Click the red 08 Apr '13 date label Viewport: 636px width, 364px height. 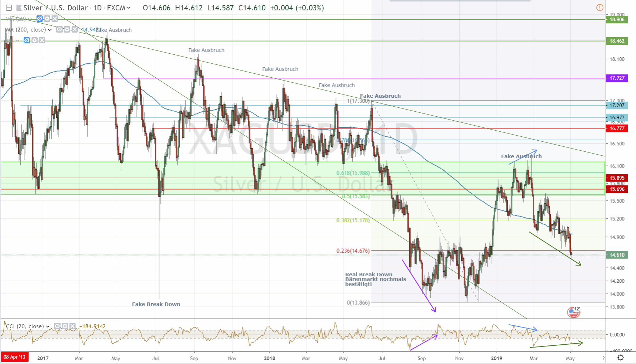(14, 357)
